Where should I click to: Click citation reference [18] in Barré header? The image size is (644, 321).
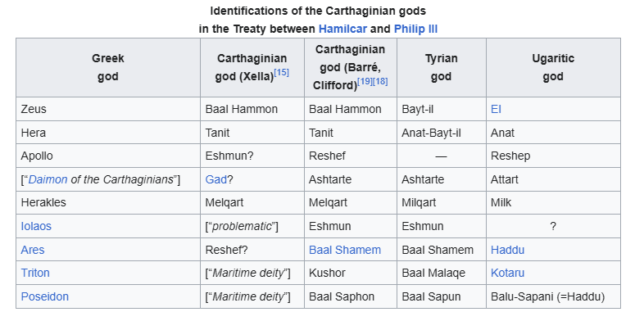pyautogui.click(x=380, y=81)
